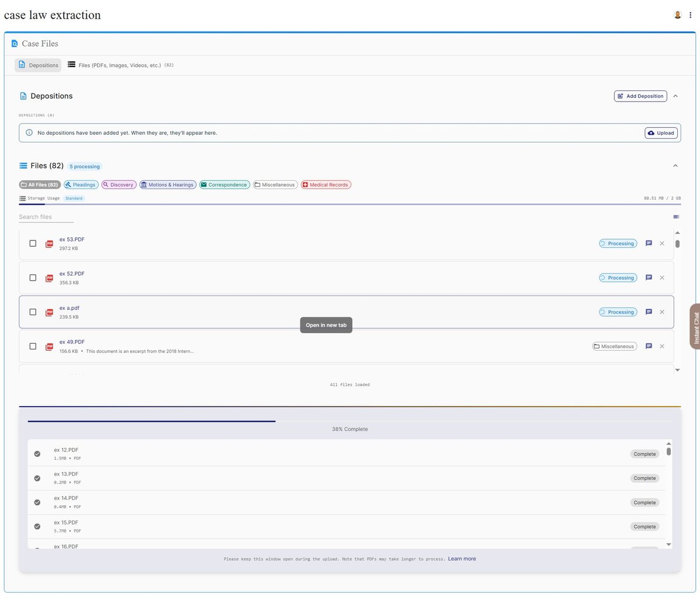This screenshot has width=700, height=598.
Task: Filter files by Motions & Hearings
Action: pyautogui.click(x=167, y=185)
